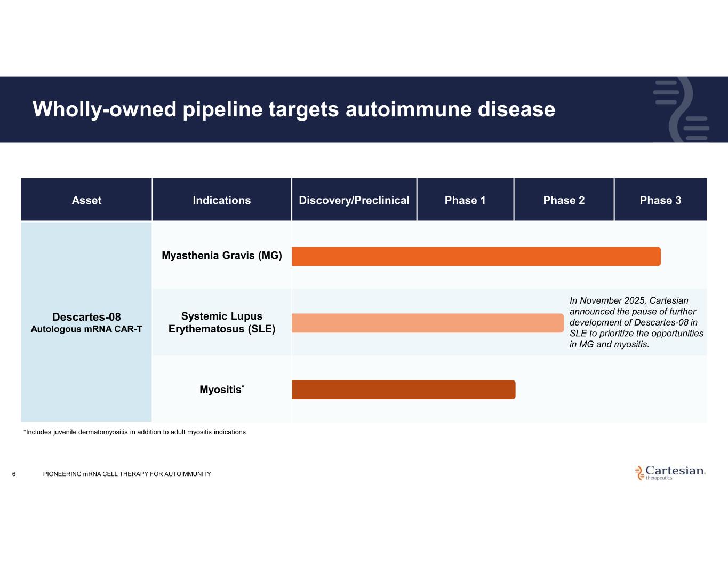Select the slide title about wholly-owned pipeline
The width and height of the screenshot is (728, 563).
pyautogui.click(x=294, y=109)
